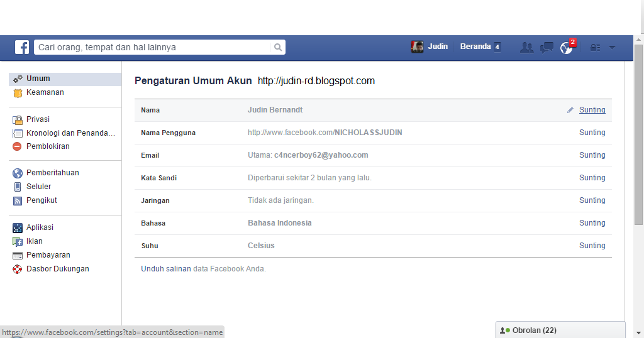Open Judin profile name link

pyautogui.click(x=438, y=46)
